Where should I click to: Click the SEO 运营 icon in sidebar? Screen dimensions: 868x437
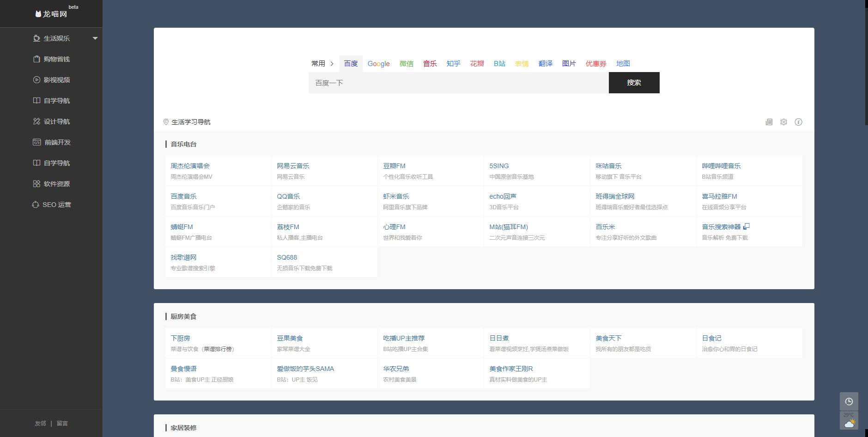(x=36, y=205)
